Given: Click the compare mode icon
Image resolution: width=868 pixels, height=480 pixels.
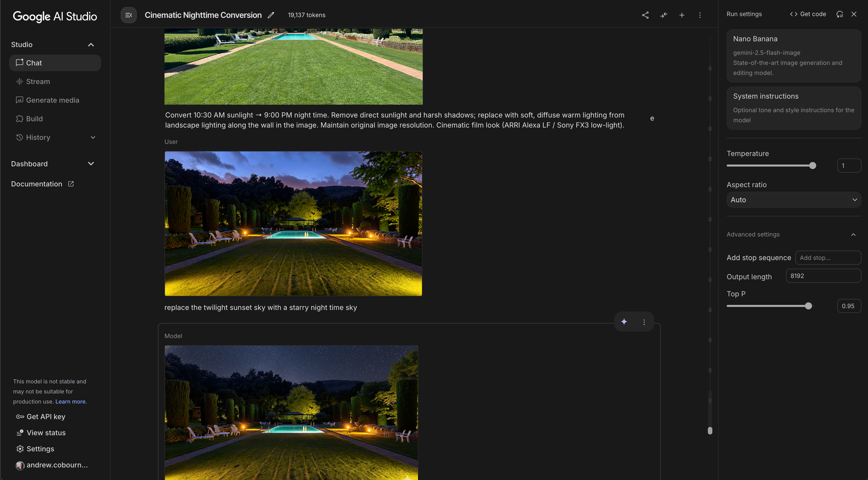Looking at the screenshot, I should coord(664,15).
